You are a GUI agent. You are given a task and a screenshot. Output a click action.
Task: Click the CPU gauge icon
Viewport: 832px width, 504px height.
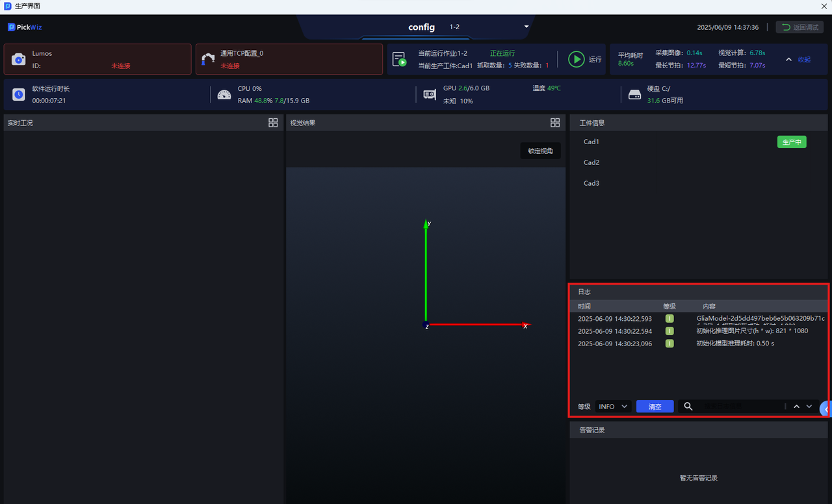point(224,94)
